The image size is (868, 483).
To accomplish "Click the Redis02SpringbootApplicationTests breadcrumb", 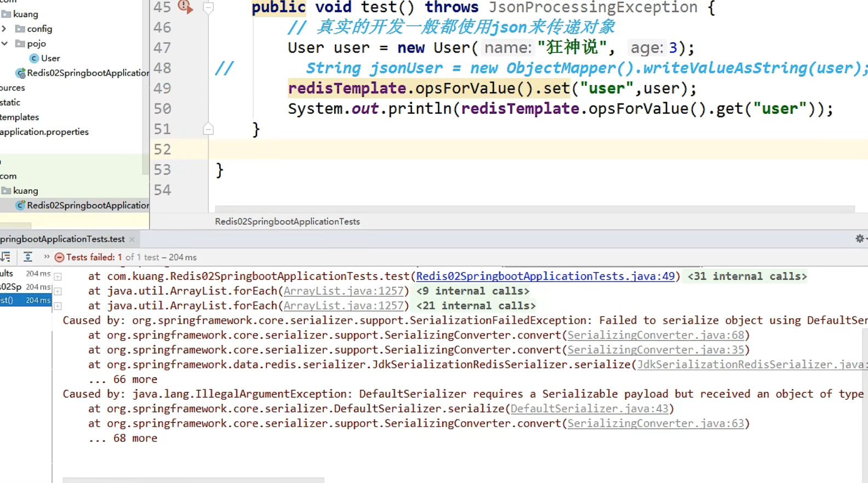I will tap(287, 221).
